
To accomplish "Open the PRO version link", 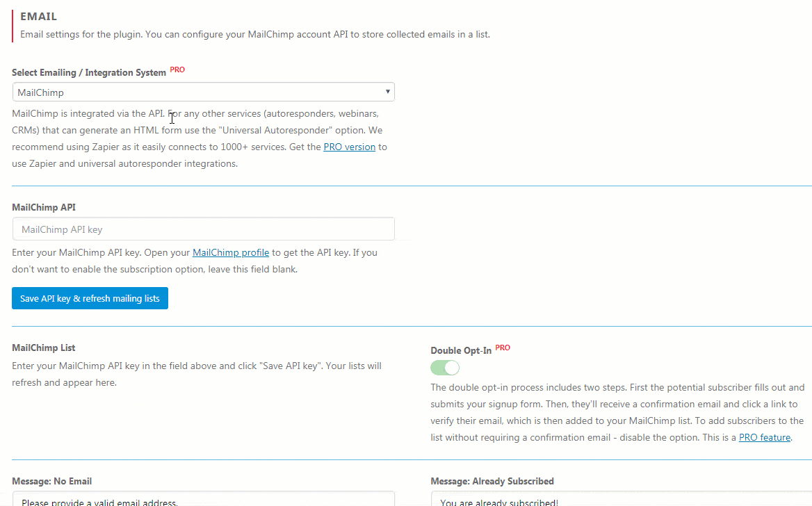I will coord(350,147).
